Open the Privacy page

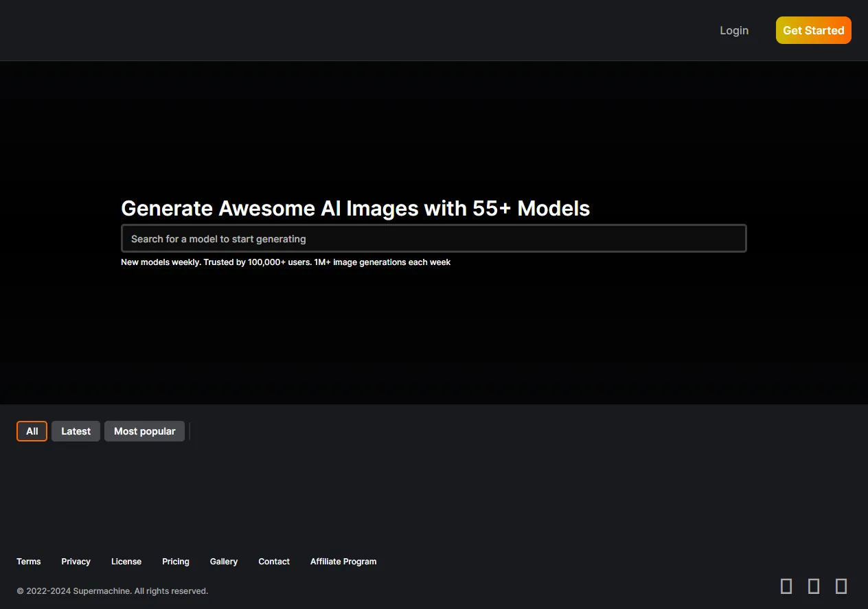click(76, 561)
